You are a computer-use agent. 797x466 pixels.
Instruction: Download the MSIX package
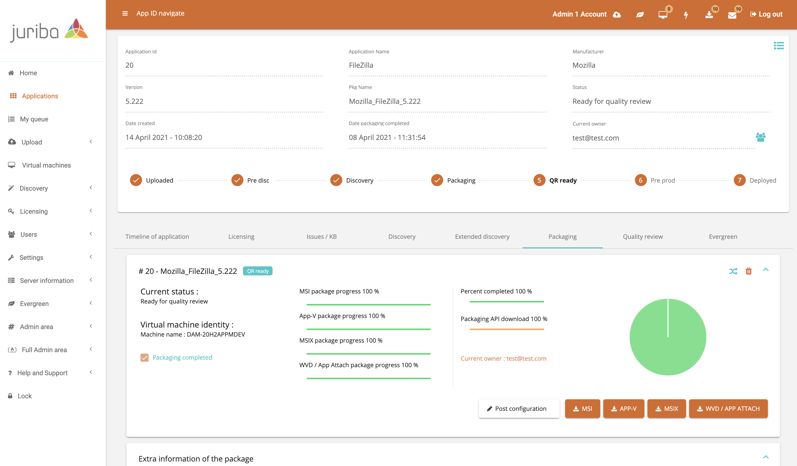[x=666, y=409]
